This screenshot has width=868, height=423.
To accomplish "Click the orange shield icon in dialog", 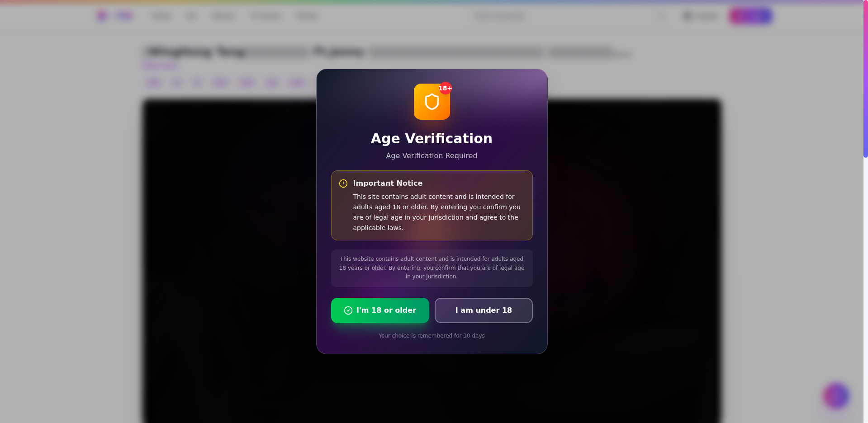I will coord(432,102).
